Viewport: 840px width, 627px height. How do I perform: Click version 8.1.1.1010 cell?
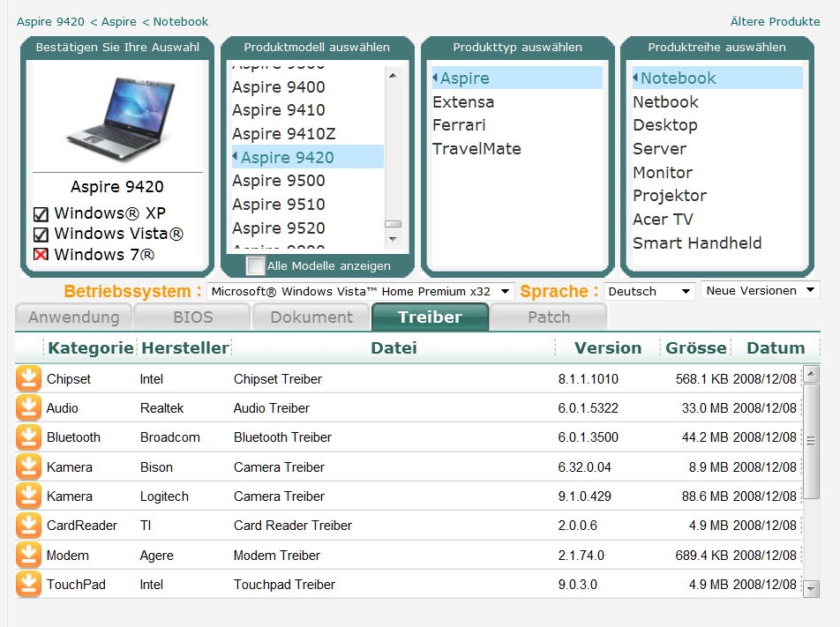(x=589, y=379)
